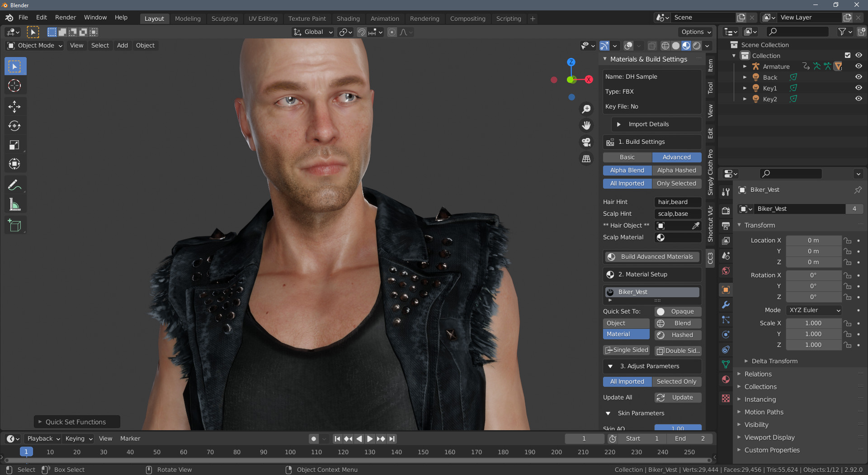Open the Mode dropdown showing XYZ Euler
Screen dimensions: 868x475
[x=813, y=310]
